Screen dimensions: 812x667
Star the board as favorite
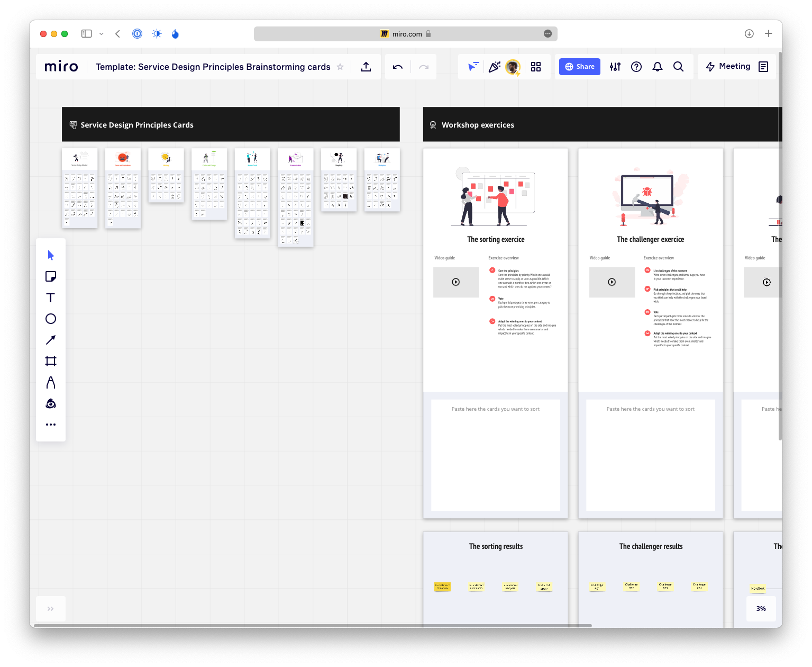tap(340, 67)
